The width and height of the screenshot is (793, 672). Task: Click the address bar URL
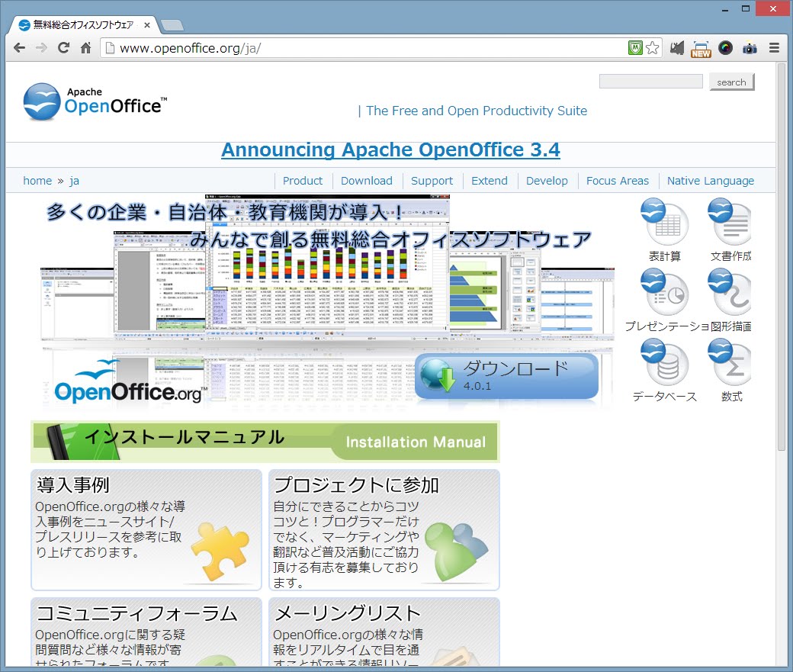(x=190, y=48)
